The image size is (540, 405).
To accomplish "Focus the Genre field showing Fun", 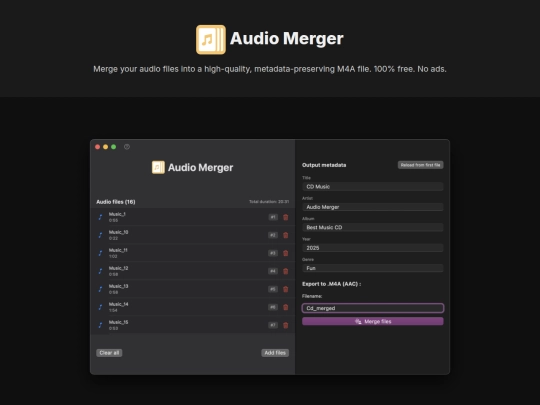I will pyautogui.click(x=373, y=268).
